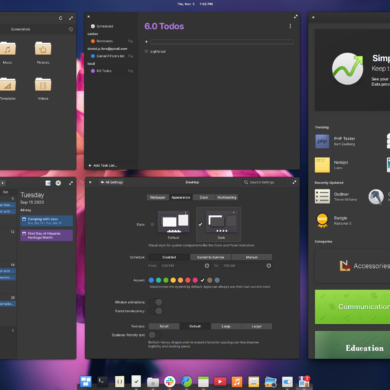Click the new task entry field in Tasks

[222, 42]
